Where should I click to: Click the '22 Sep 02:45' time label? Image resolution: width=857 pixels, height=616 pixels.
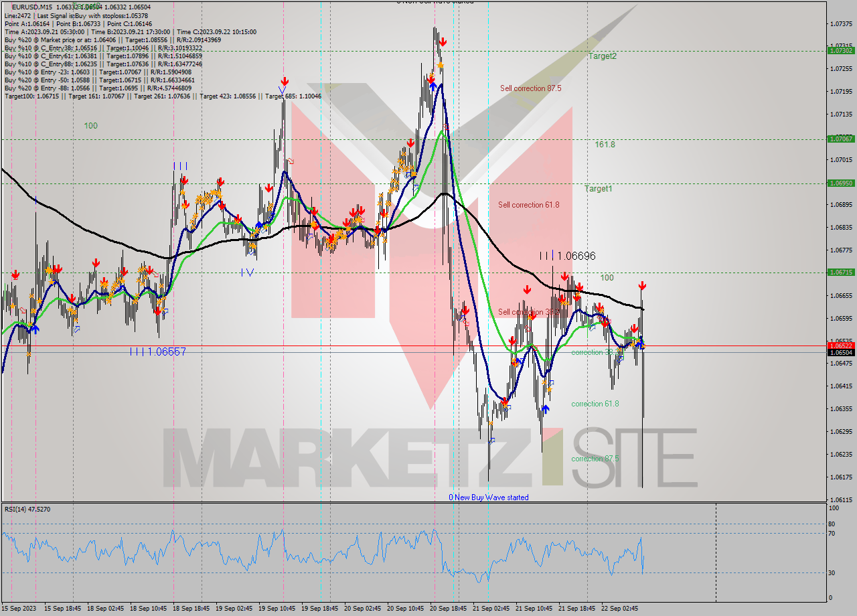pos(619,609)
